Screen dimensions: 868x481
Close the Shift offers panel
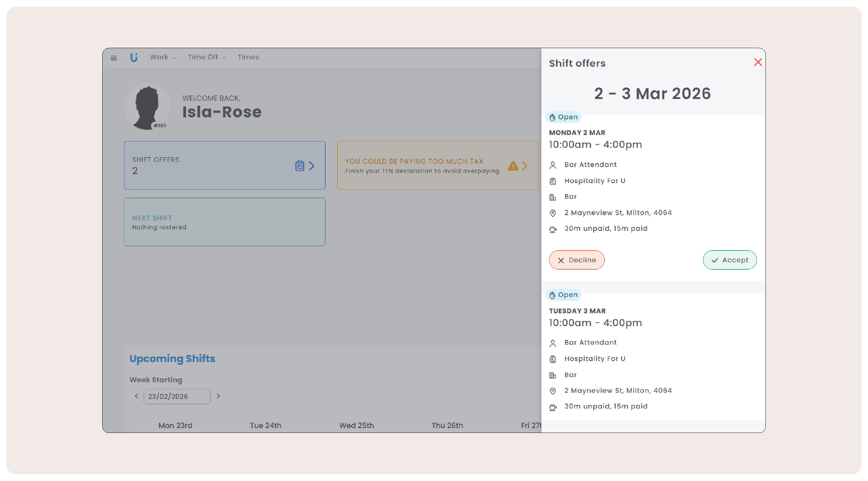click(757, 62)
